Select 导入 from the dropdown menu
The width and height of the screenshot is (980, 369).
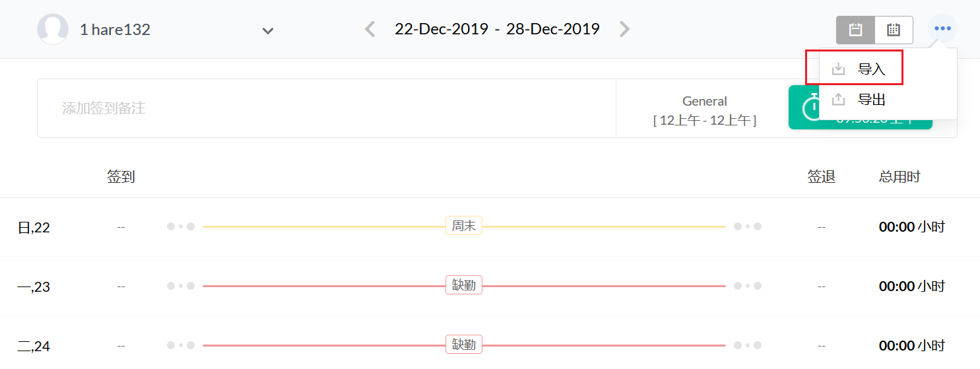871,69
